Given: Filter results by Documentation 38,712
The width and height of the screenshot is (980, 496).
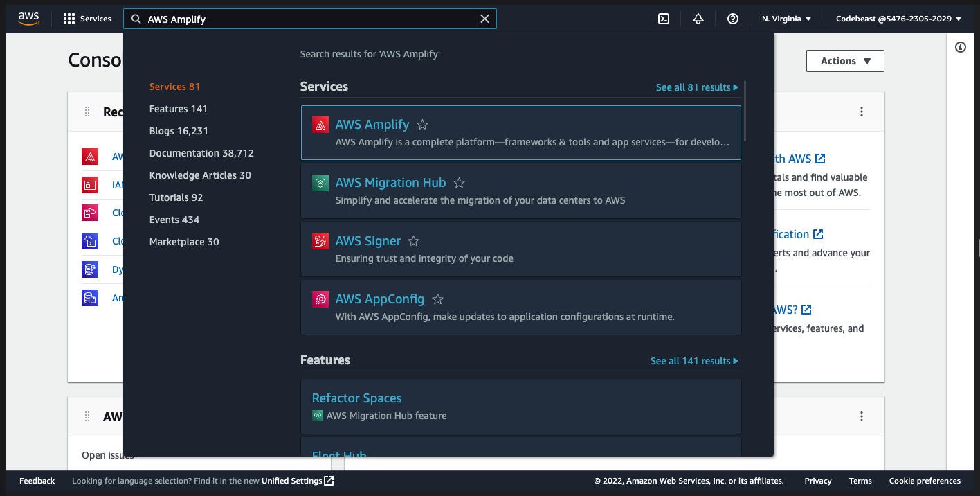Looking at the screenshot, I should (x=201, y=153).
